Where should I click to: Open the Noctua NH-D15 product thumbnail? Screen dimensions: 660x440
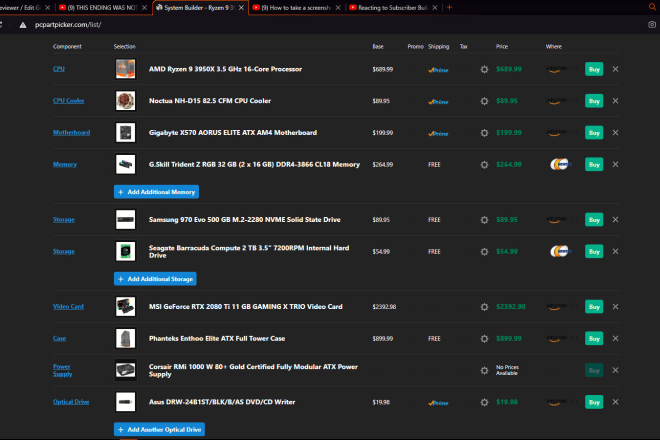coord(125,101)
